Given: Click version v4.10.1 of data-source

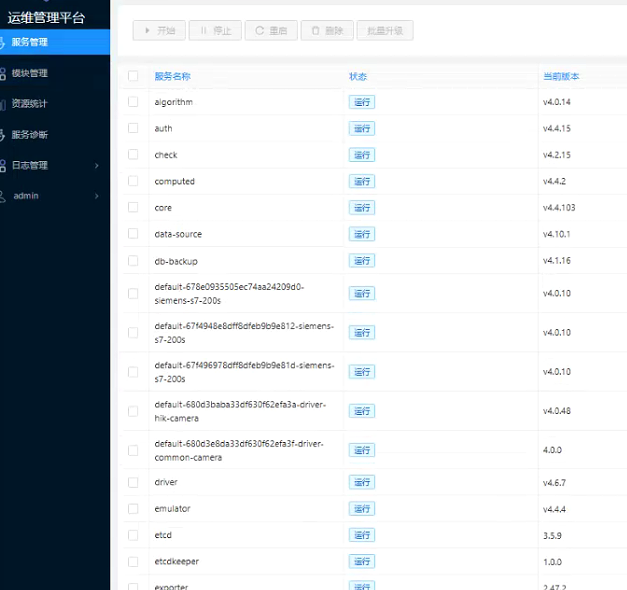Looking at the screenshot, I should click(x=557, y=234).
